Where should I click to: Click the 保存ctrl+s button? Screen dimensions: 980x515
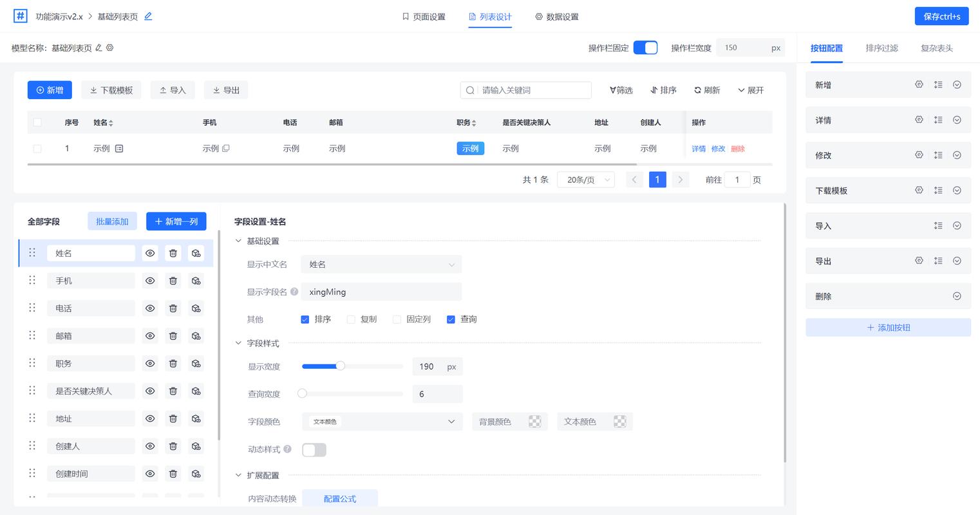pyautogui.click(x=941, y=16)
